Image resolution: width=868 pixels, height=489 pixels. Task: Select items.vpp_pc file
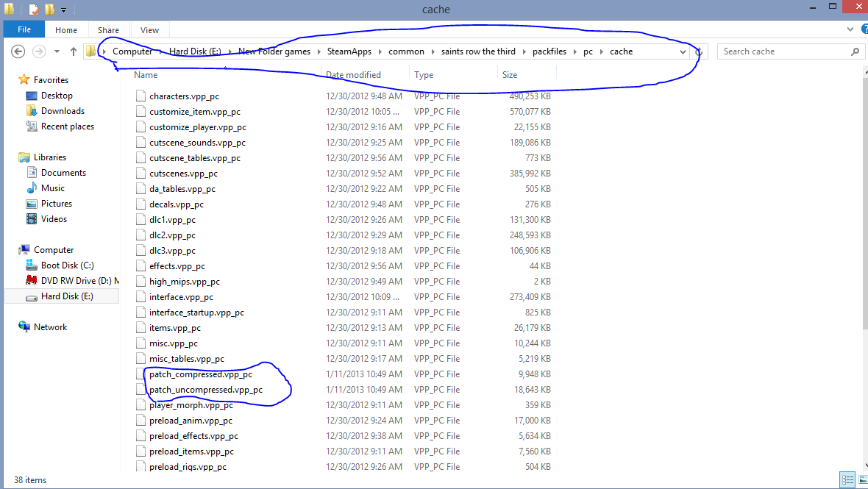point(175,328)
